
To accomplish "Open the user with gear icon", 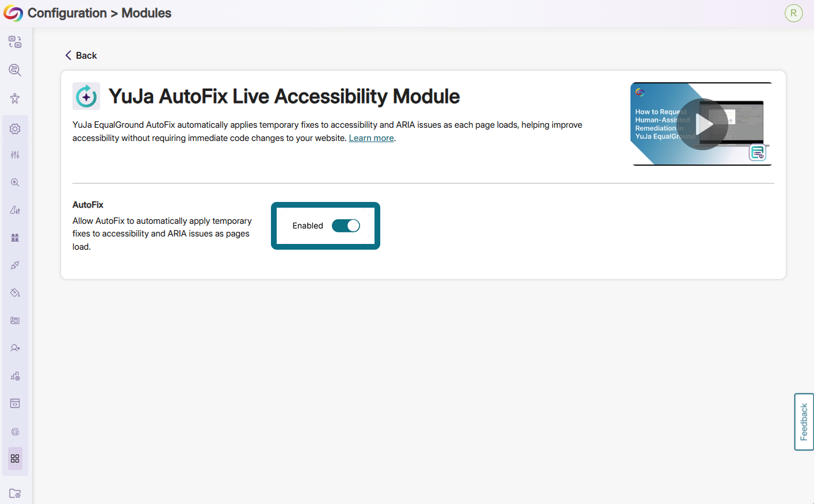I will pyautogui.click(x=15, y=348).
